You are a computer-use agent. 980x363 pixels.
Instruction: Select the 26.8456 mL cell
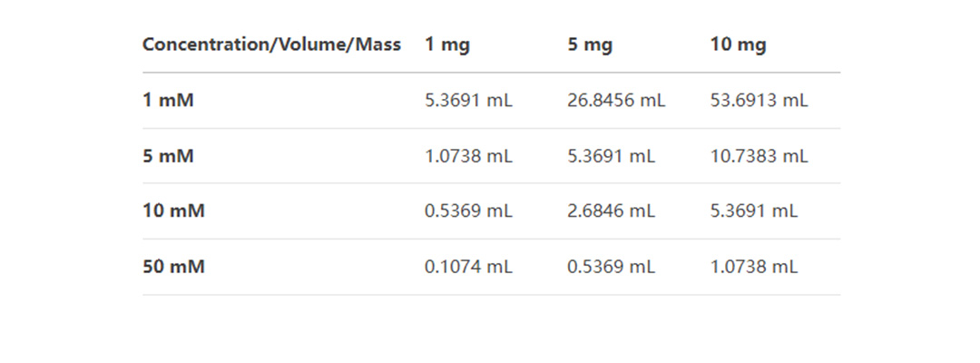[x=616, y=100]
